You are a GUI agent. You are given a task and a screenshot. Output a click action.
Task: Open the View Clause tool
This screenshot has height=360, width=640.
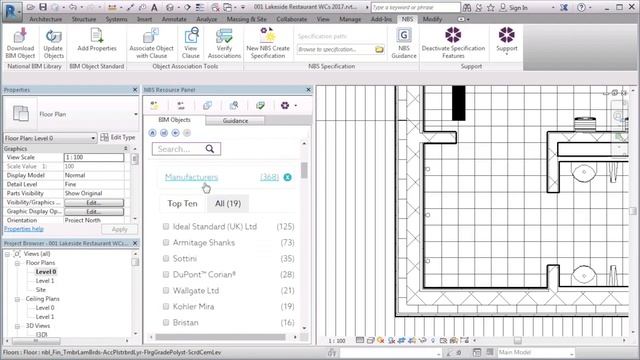pos(191,43)
